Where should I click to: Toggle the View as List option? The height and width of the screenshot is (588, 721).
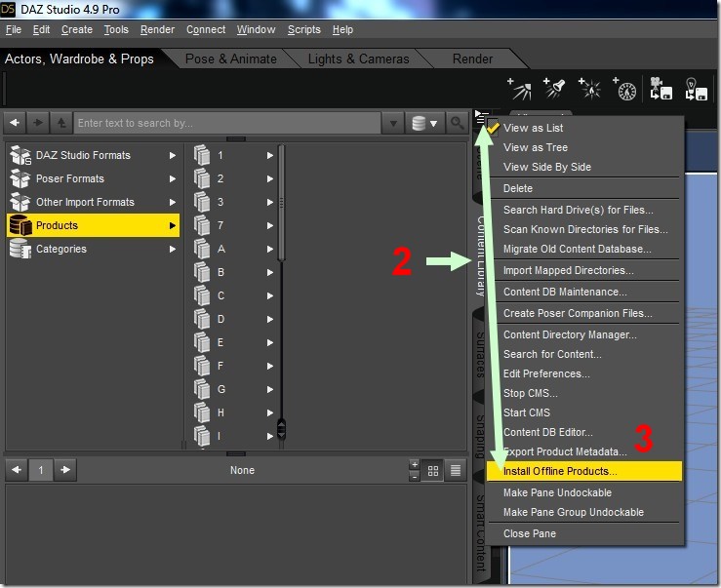(584, 128)
